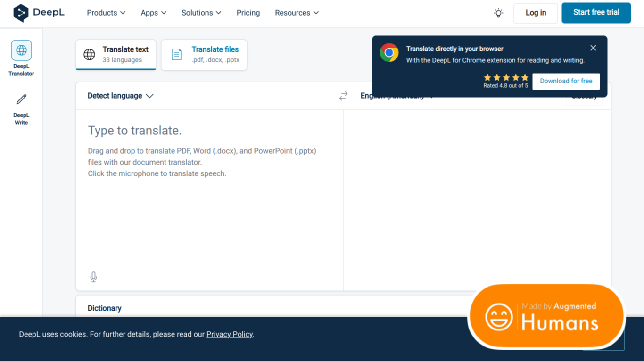
Task: Select the Translate text tab
Action: (x=116, y=55)
